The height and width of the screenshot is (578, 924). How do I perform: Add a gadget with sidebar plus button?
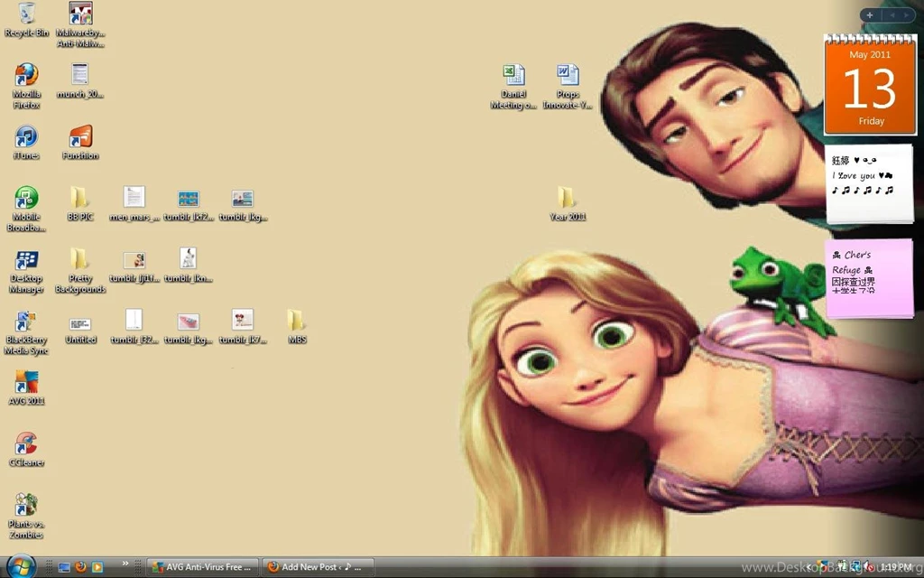(869, 15)
